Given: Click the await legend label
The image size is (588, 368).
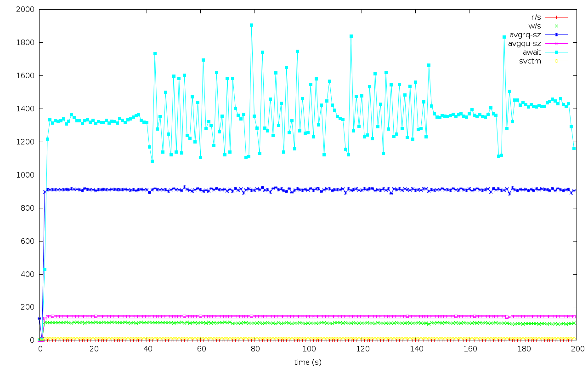Looking at the screenshot, I should click(x=532, y=52).
